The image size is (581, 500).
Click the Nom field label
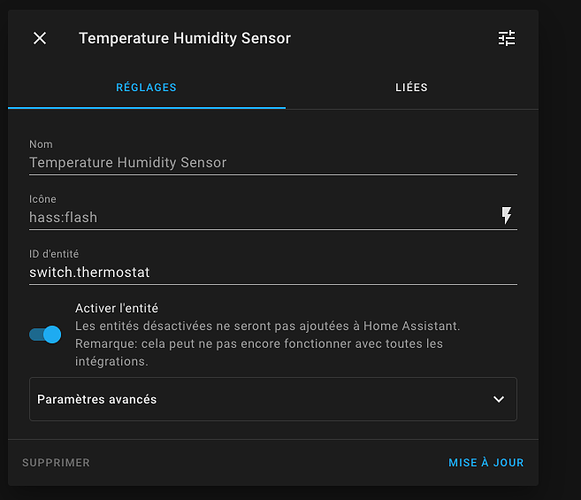pos(41,144)
